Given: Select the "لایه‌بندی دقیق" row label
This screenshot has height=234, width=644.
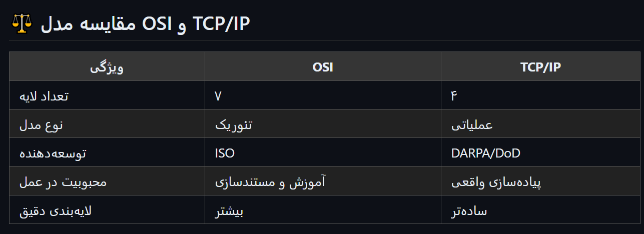Looking at the screenshot, I should pos(55,210).
